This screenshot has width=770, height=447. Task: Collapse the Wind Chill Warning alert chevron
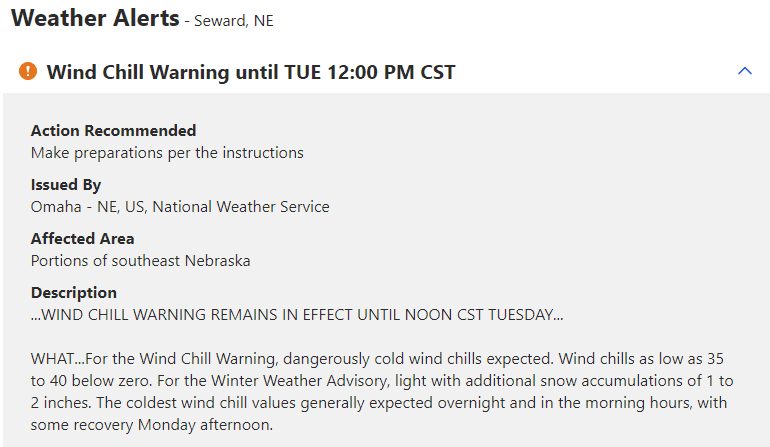(743, 71)
